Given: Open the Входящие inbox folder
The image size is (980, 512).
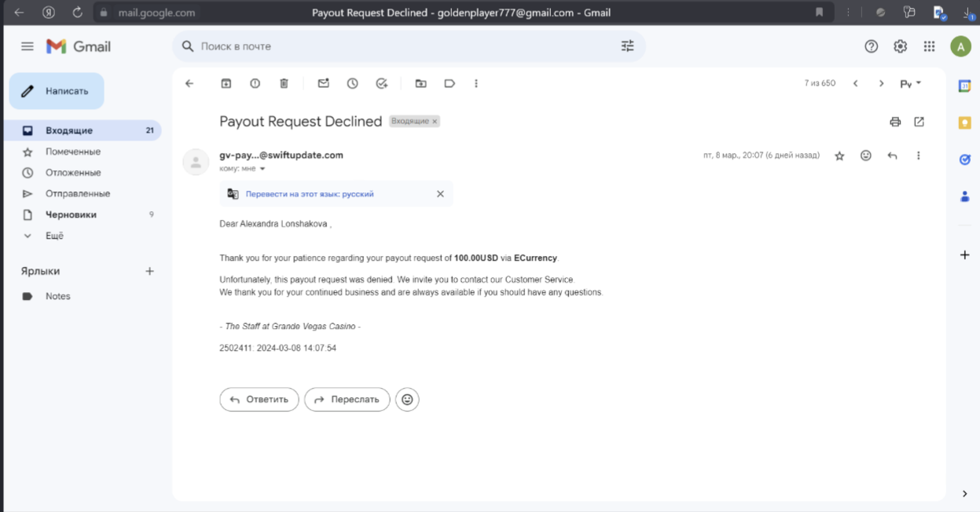Looking at the screenshot, I should pyautogui.click(x=82, y=130).
